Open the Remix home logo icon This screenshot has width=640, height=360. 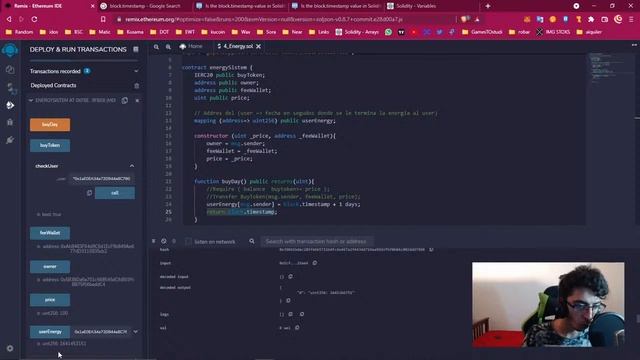(10, 50)
